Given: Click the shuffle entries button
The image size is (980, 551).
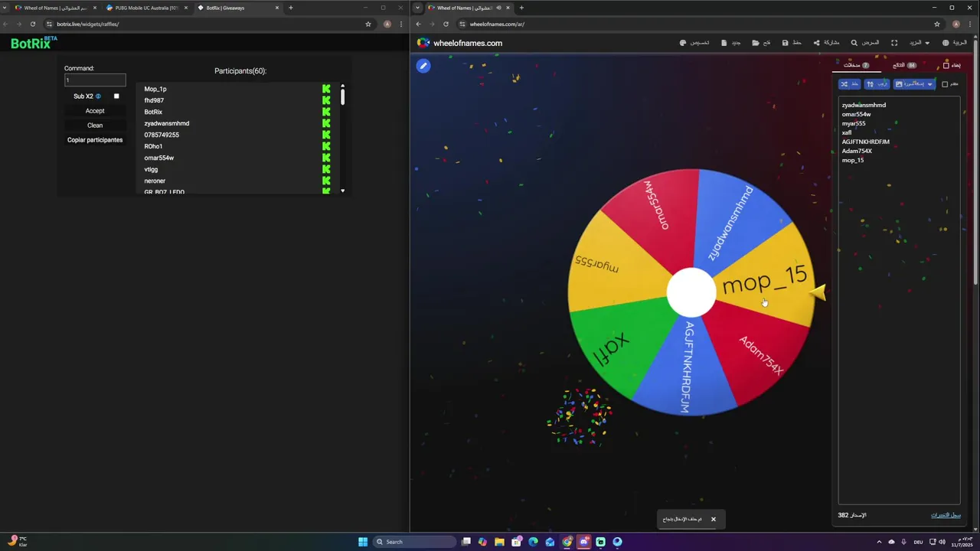Looking at the screenshot, I should (x=850, y=84).
